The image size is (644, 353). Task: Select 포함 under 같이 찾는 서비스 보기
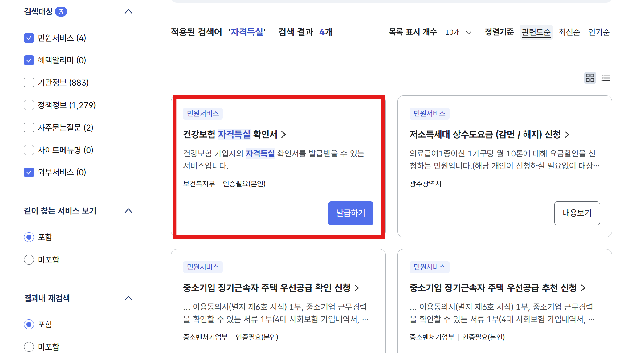29,237
